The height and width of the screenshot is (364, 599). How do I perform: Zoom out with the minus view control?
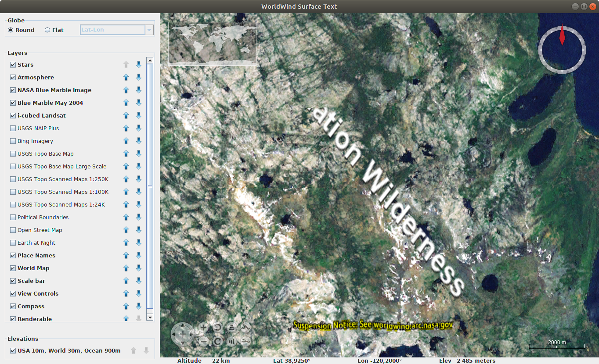[203, 341]
